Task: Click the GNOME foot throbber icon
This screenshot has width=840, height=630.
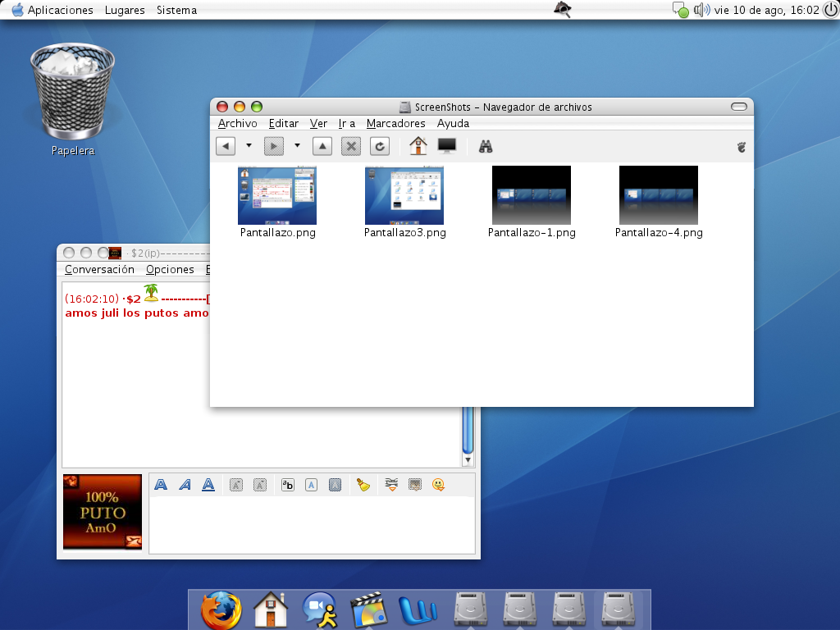Action: point(742,147)
